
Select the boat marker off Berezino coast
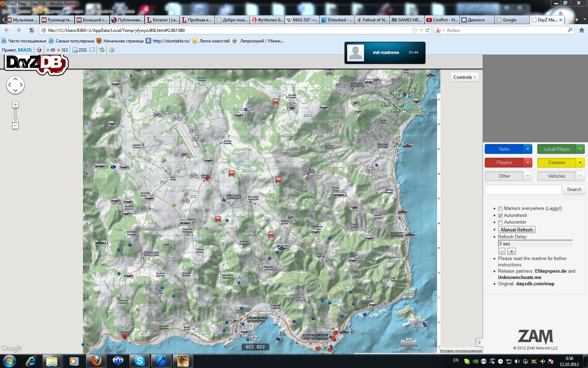(407, 145)
